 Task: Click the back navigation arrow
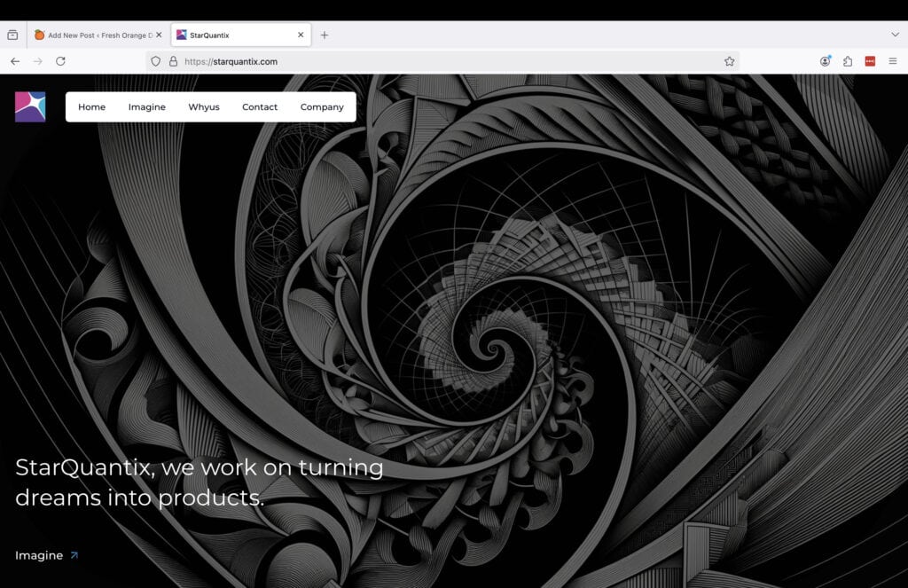point(15,61)
